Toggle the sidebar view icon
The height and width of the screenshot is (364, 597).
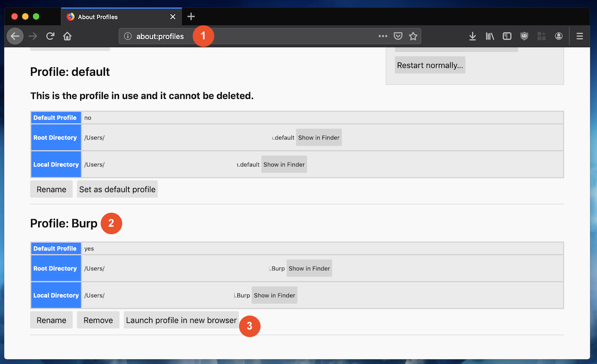(507, 36)
